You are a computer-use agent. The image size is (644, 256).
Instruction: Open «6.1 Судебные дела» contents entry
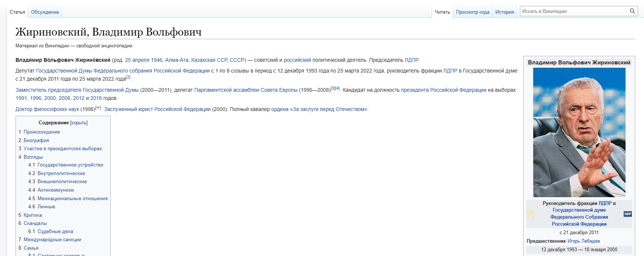coord(55,232)
